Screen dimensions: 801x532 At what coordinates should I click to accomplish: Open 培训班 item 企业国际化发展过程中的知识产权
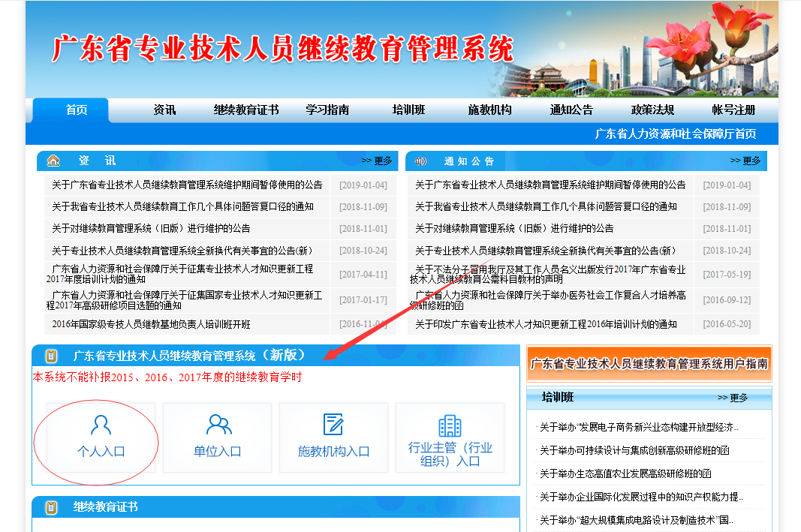pyautogui.click(x=641, y=497)
